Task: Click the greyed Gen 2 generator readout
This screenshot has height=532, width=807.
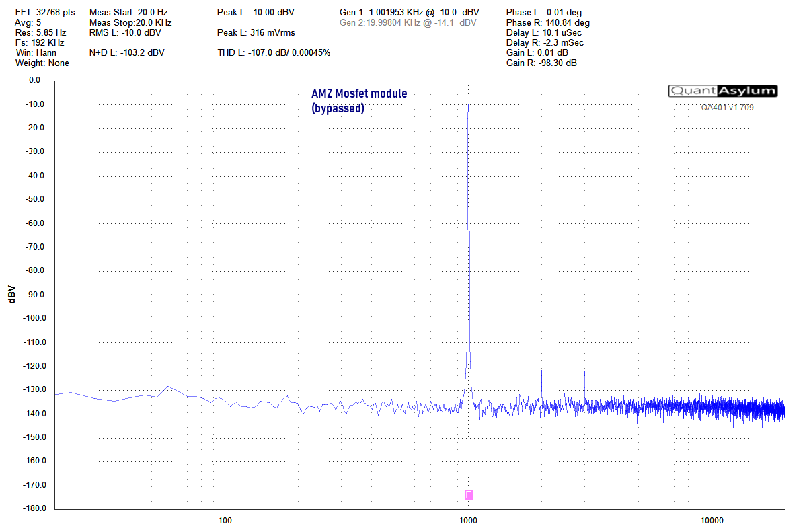Action: click(x=408, y=22)
